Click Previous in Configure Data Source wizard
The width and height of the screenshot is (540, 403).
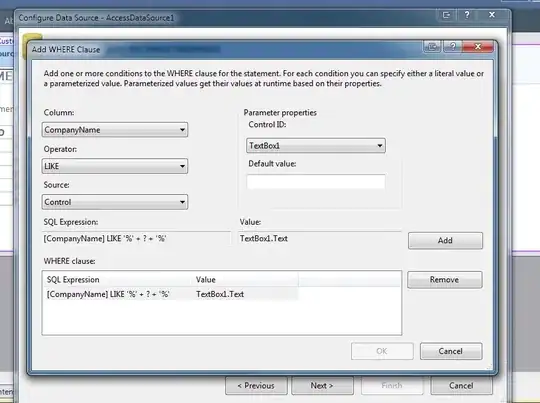(x=256, y=385)
